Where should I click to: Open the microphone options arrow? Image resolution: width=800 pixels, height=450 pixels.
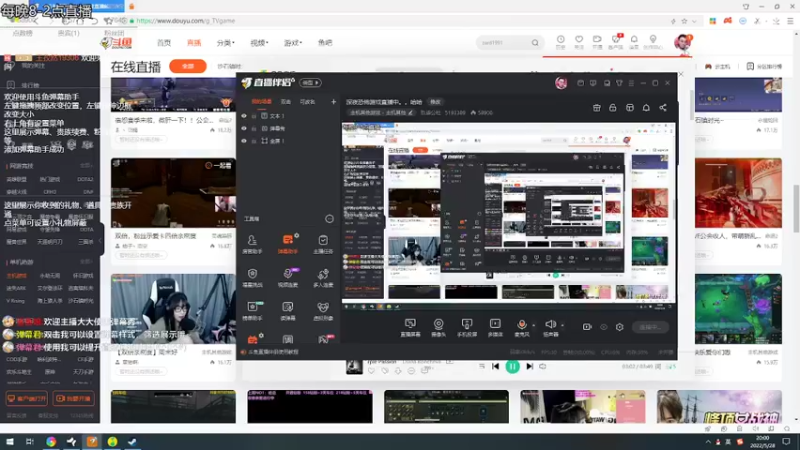534,324
